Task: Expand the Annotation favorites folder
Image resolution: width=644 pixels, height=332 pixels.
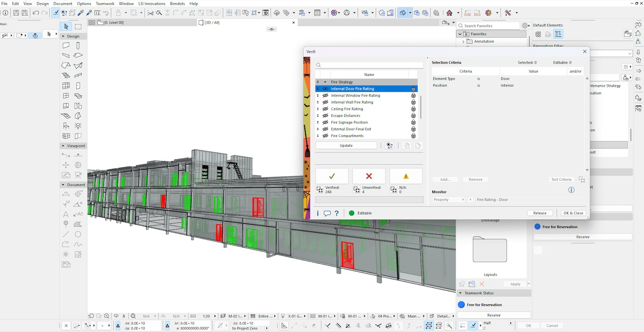Action: coord(463,42)
